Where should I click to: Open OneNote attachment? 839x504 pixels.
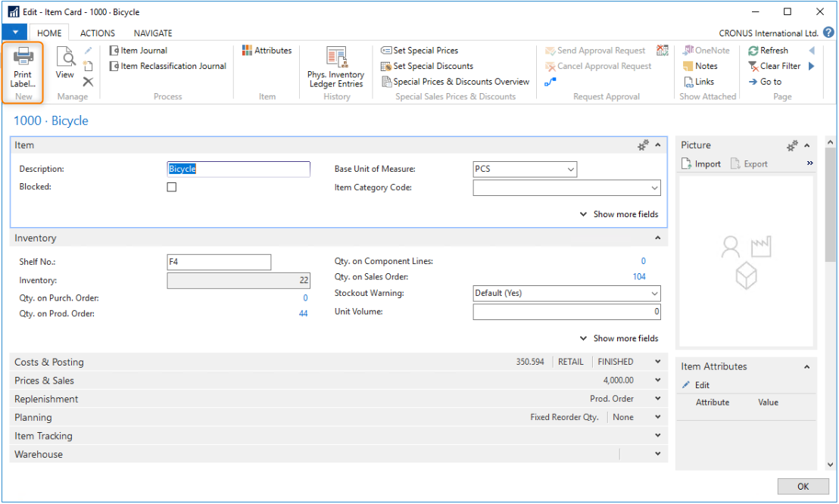[x=706, y=50]
